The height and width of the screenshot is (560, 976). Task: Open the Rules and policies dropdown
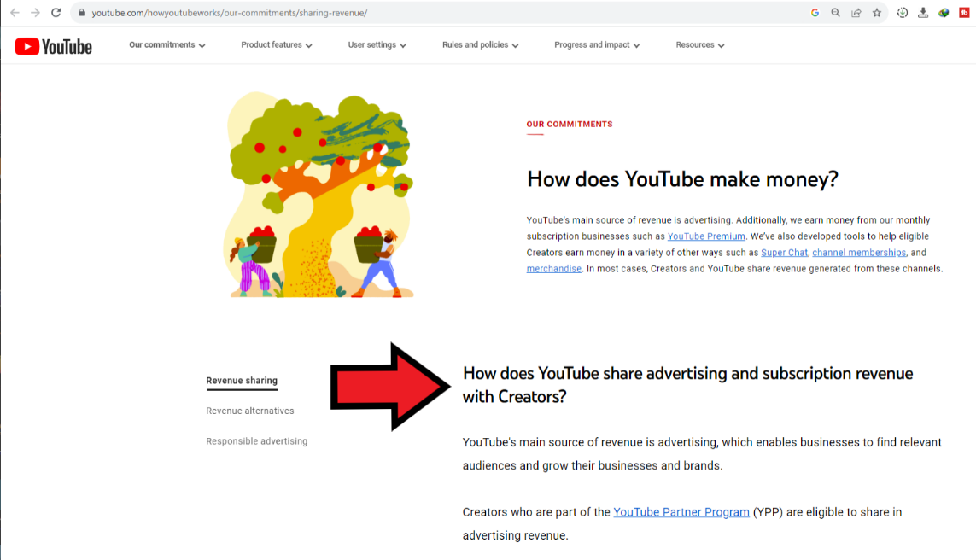pos(480,44)
